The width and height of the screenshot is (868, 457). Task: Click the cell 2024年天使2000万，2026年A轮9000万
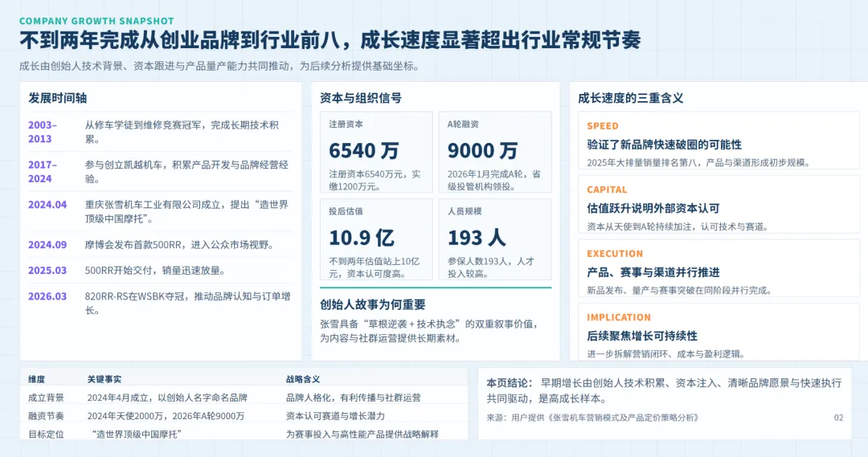166,416
